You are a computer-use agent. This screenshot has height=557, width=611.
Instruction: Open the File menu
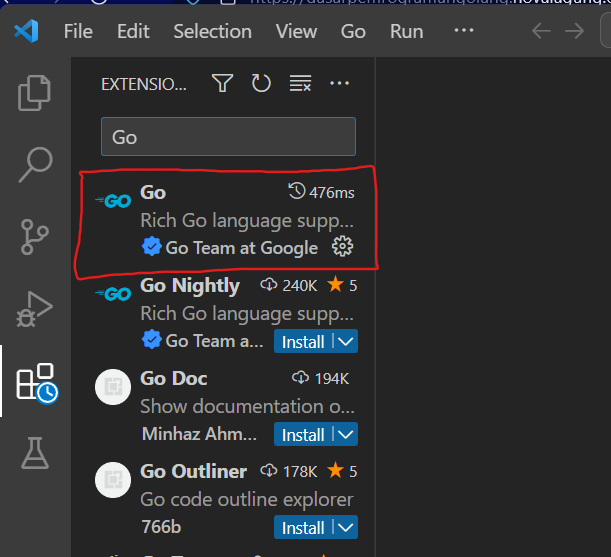pyautogui.click(x=78, y=31)
